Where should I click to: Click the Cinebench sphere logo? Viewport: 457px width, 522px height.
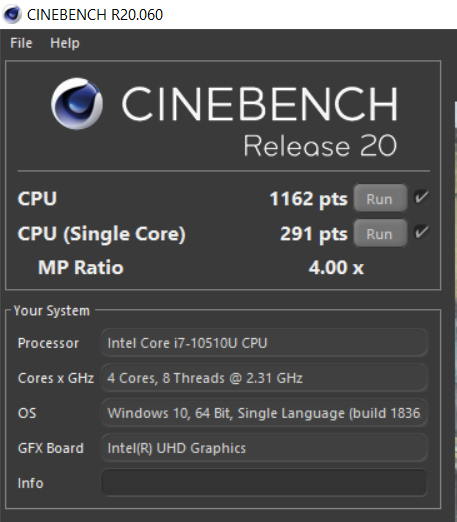pyautogui.click(x=77, y=104)
